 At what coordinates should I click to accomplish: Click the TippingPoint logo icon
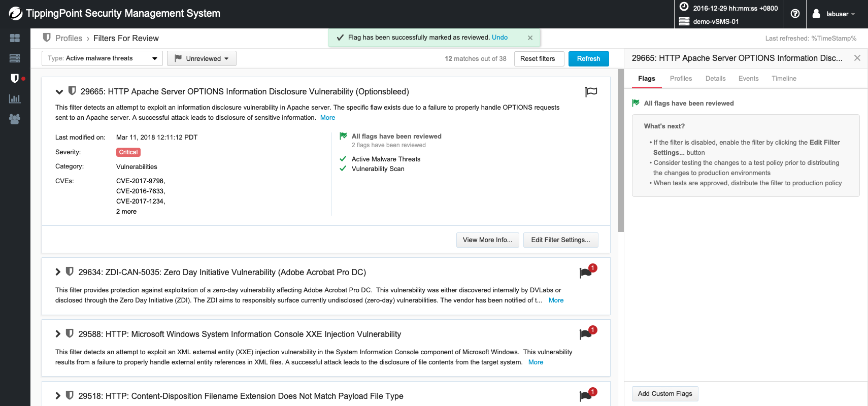pos(16,14)
